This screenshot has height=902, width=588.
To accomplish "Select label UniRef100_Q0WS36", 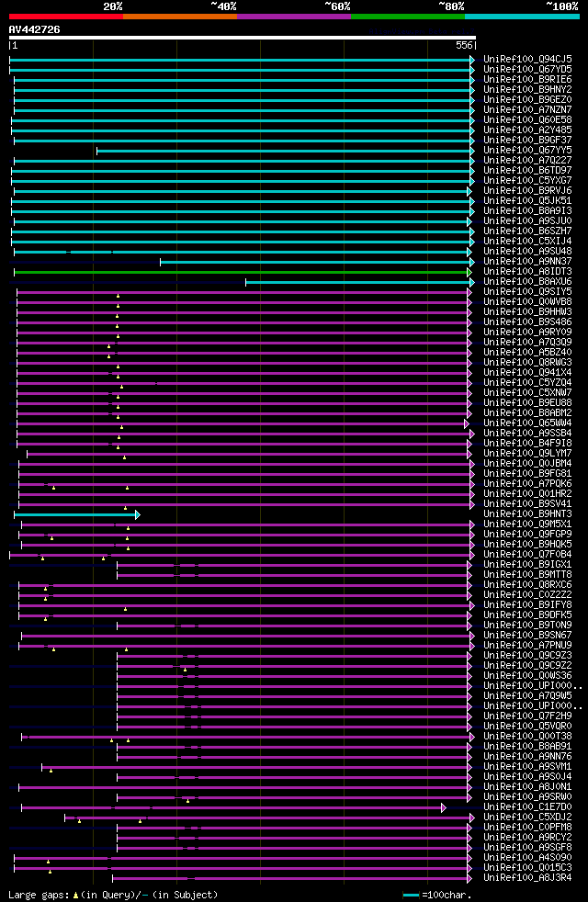I will coord(527,676).
